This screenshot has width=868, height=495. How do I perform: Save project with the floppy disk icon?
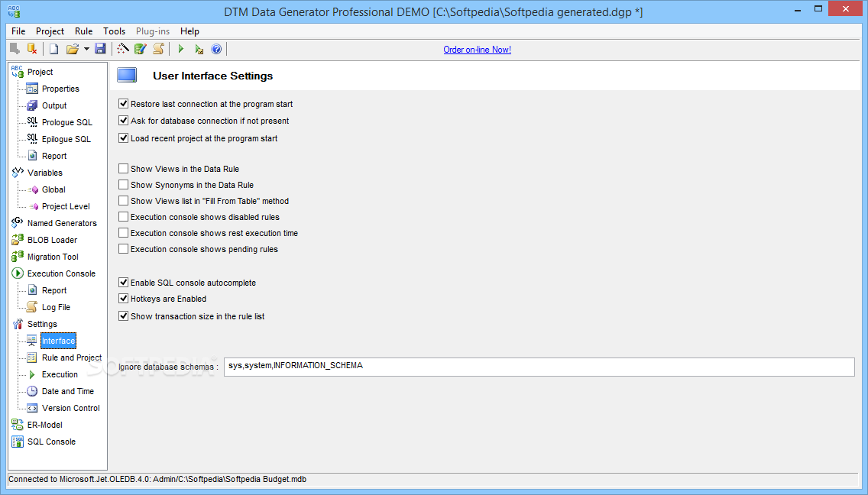(x=100, y=49)
